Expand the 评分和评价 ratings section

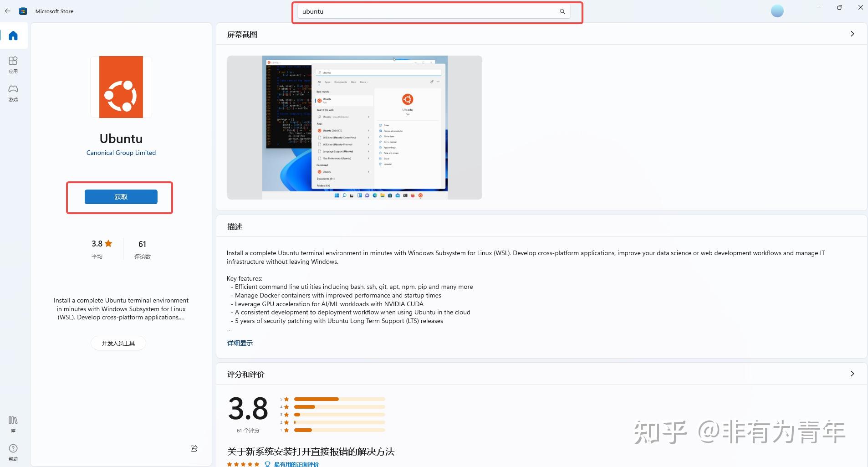852,374
